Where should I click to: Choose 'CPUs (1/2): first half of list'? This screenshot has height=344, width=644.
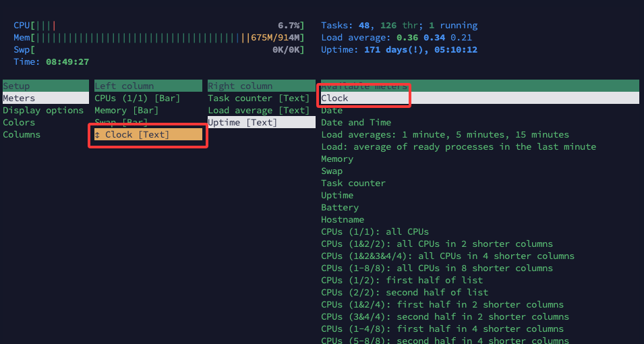tap(402, 281)
